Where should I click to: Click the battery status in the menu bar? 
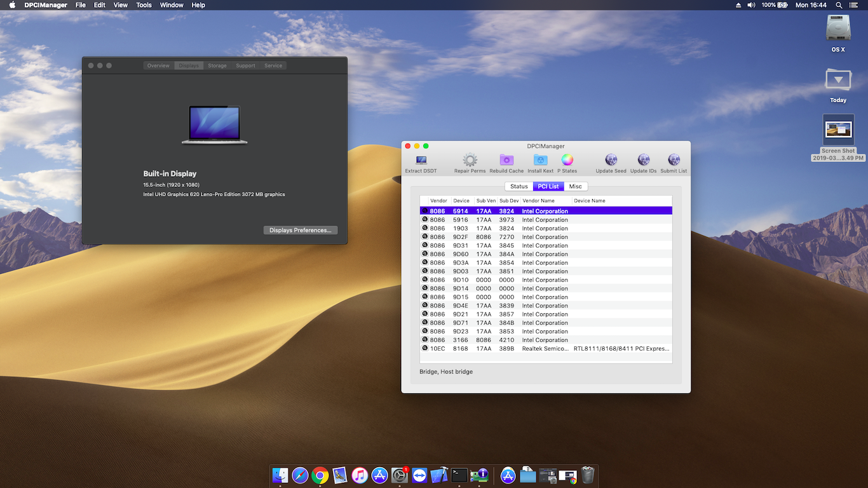pos(775,5)
